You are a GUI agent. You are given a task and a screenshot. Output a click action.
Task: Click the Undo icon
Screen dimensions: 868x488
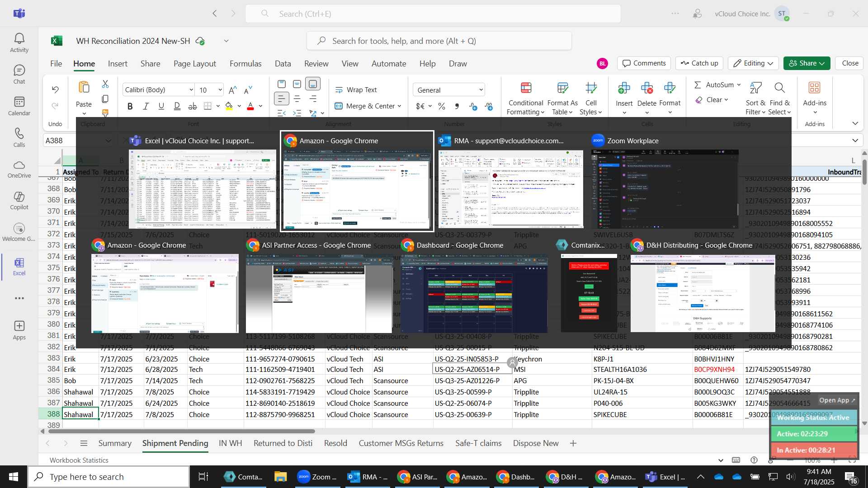coord(55,89)
